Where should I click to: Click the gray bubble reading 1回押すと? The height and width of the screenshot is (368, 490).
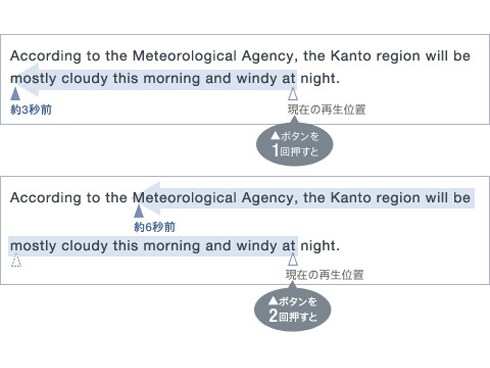tap(295, 144)
